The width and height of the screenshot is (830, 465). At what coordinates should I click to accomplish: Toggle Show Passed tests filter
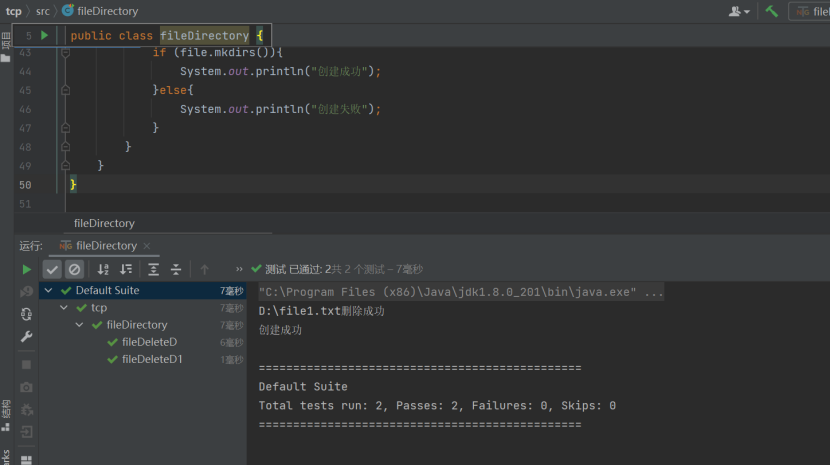coord(53,269)
